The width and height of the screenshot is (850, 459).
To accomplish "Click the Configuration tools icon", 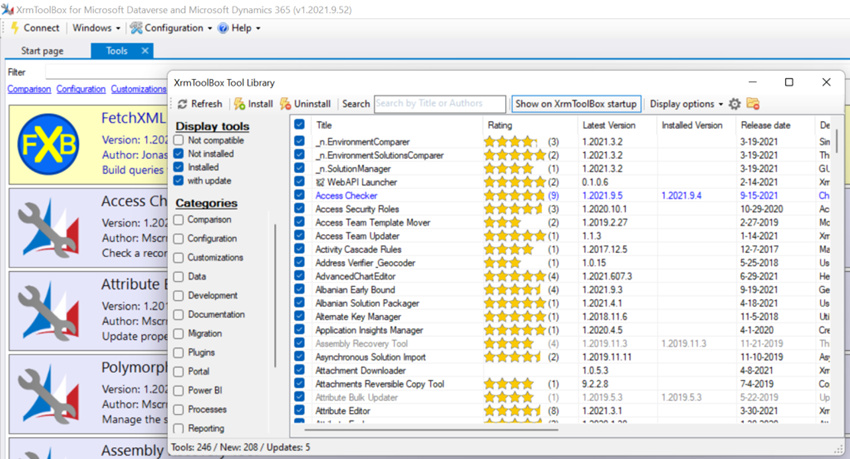I will [136, 28].
